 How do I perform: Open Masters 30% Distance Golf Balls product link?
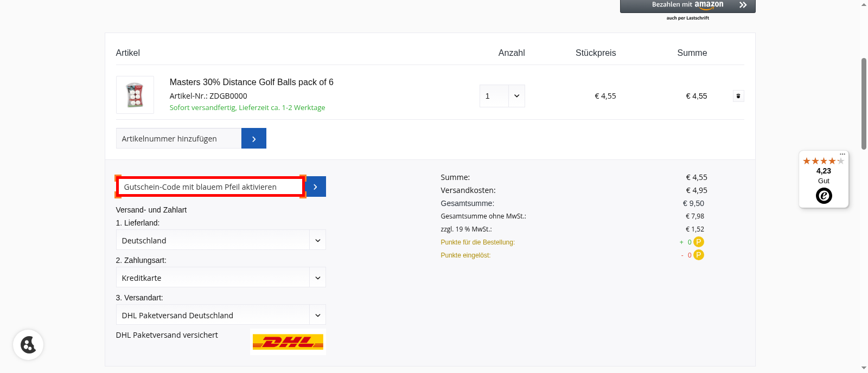pos(251,82)
